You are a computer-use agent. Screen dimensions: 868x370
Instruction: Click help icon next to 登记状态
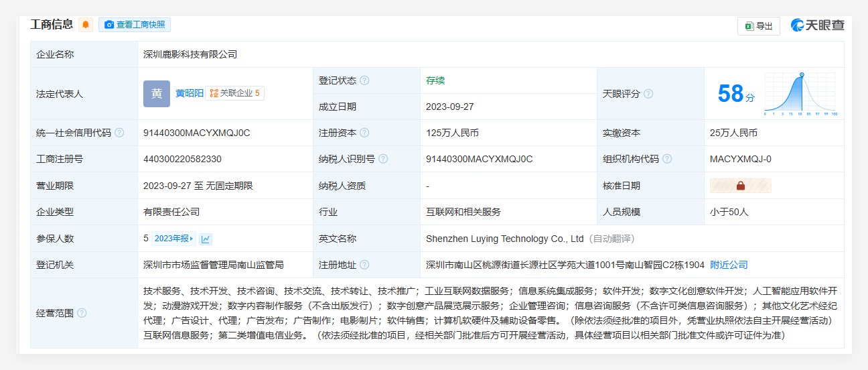pyautogui.click(x=364, y=80)
